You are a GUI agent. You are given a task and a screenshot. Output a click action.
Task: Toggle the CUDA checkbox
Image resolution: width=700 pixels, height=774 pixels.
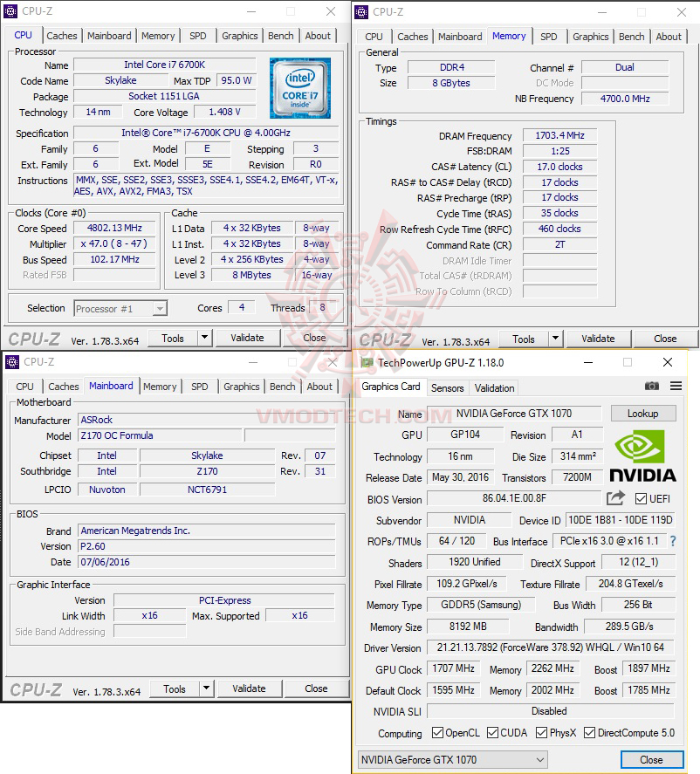coord(492,732)
